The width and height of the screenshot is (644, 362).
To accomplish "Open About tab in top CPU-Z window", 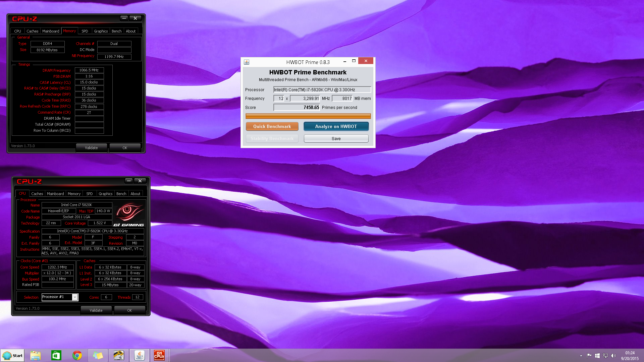I will click(131, 31).
